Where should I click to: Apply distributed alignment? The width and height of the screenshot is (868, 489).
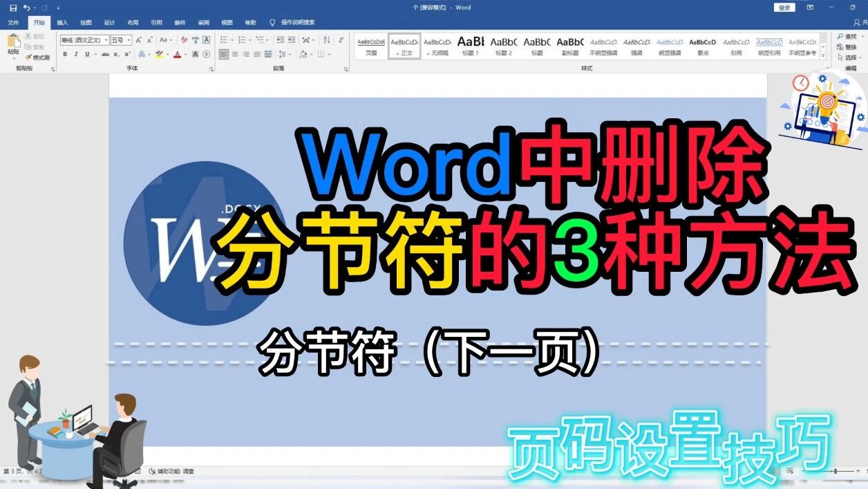[268, 55]
